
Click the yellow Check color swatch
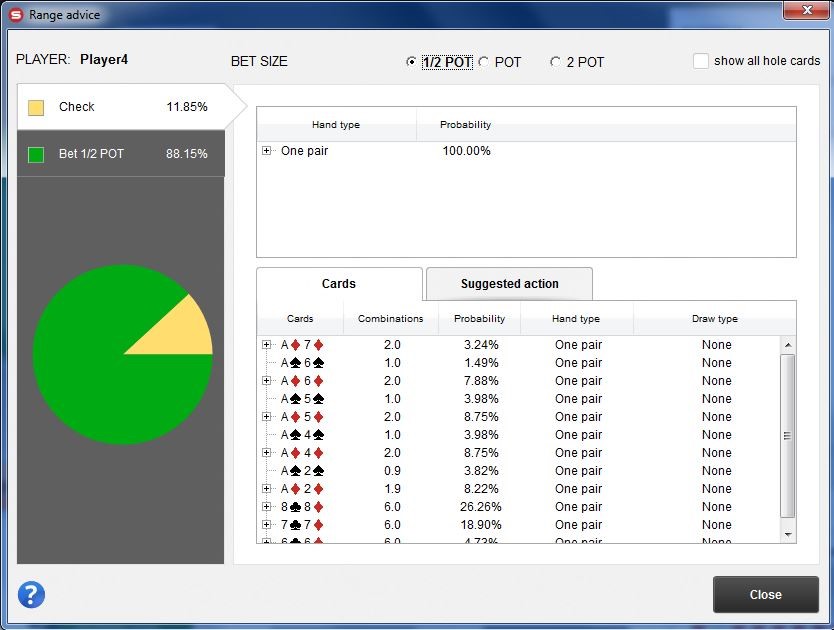(x=36, y=107)
